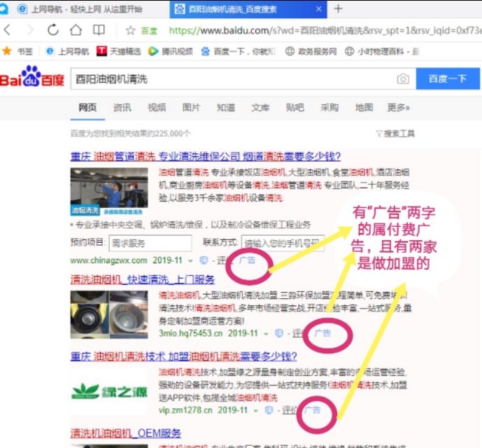Expand arrow next to vip.zm1278.cn 2019-11

pyautogui.click(x=256, y=411)
